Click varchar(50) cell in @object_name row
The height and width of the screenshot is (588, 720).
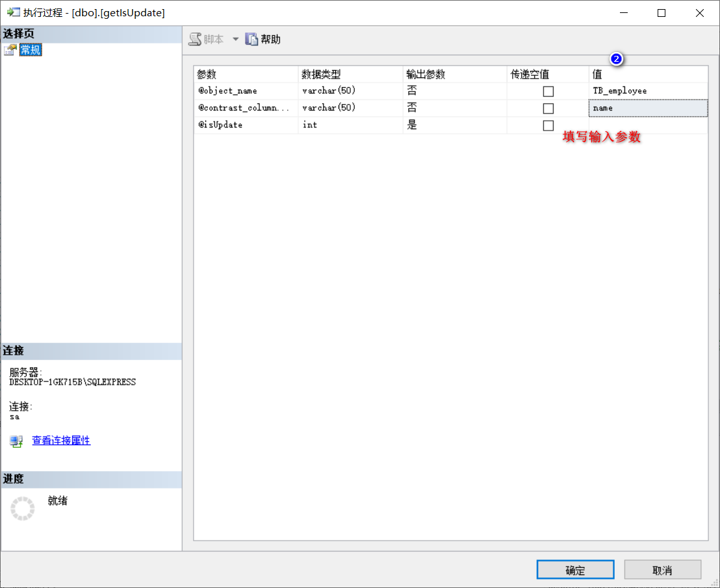coord(350,91)
